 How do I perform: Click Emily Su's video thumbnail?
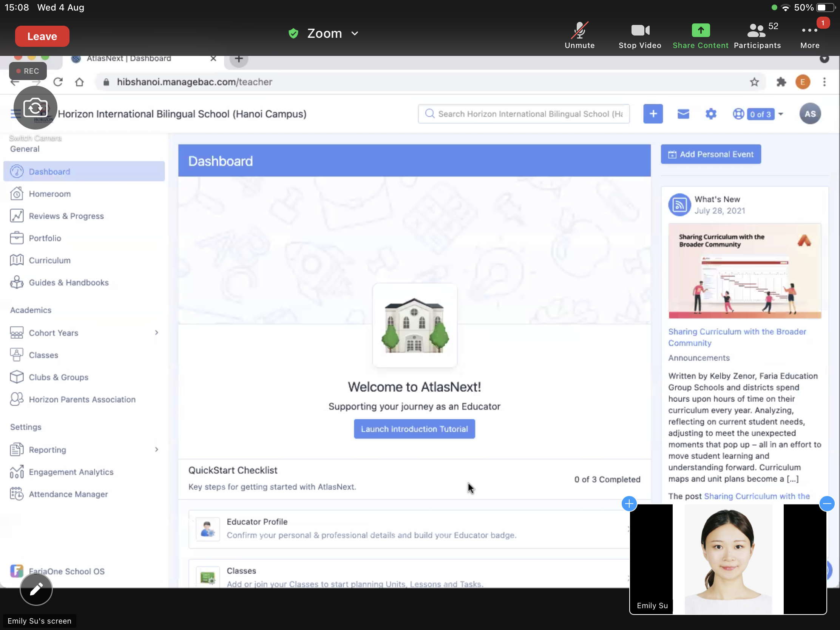pyautogui.click(x=727, y=559)
